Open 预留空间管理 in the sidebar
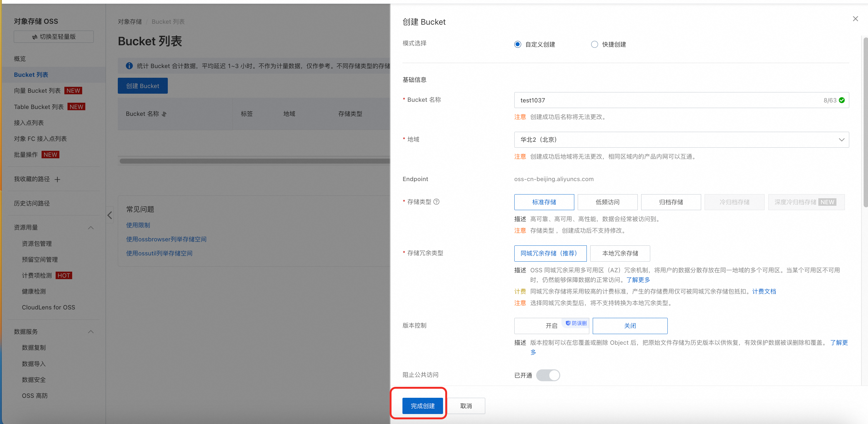 click(x=40, y=260)
